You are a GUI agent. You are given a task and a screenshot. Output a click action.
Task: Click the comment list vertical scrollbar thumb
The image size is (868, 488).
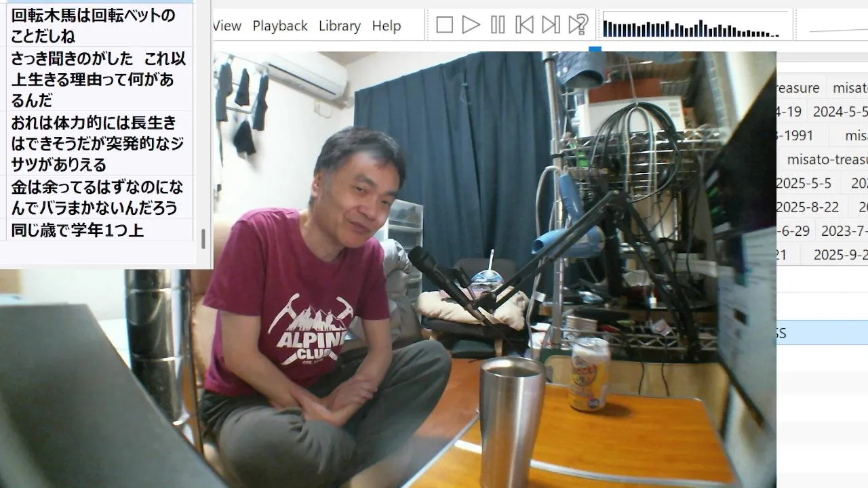pos(203,239)
